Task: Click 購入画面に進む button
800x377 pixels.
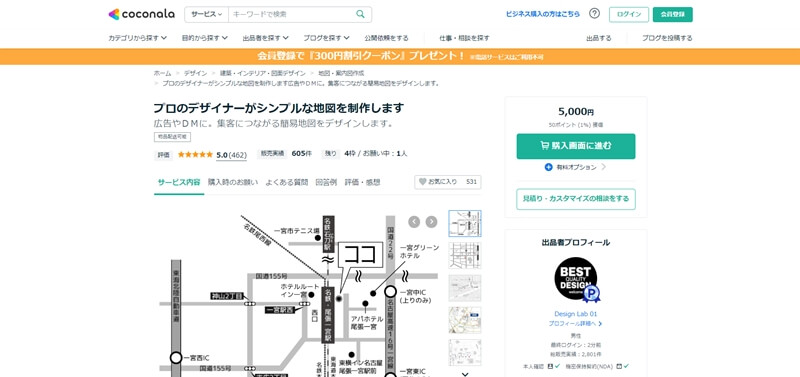Action: click(x=576, y=146)
